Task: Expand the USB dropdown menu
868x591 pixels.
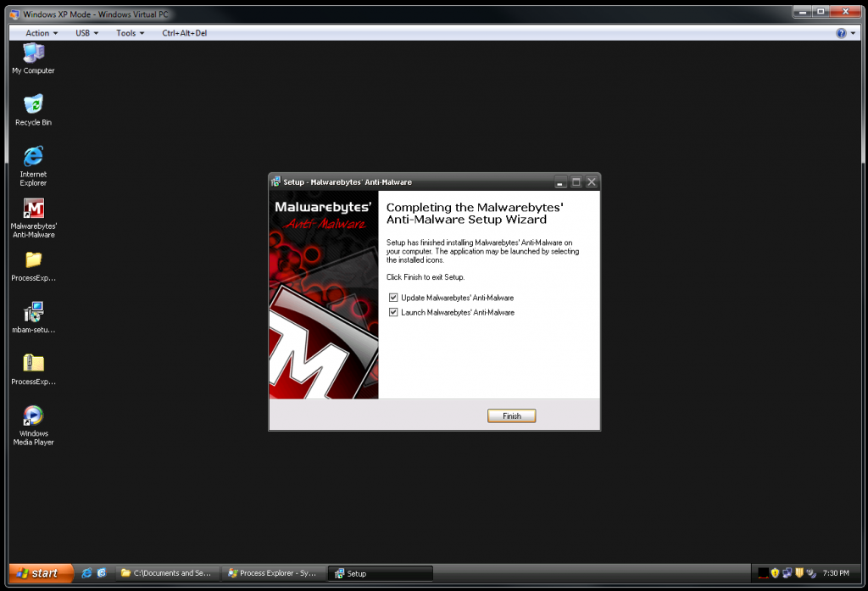Action: click(86, 33)
